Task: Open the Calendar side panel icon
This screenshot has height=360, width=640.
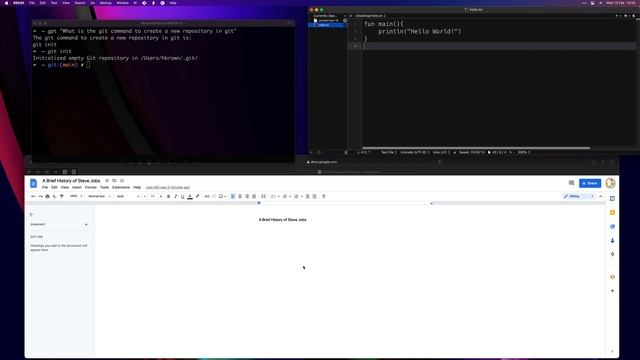Action: coord(612,199)
